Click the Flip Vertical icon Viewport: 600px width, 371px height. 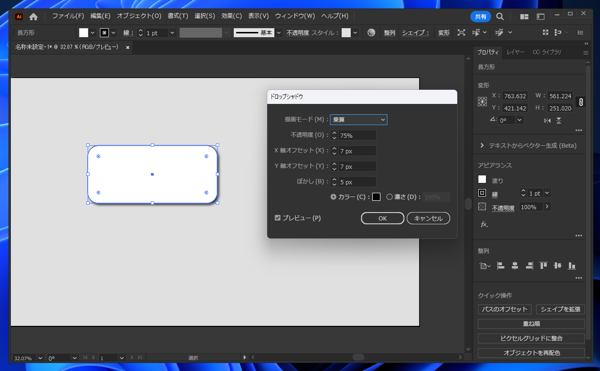559,120
